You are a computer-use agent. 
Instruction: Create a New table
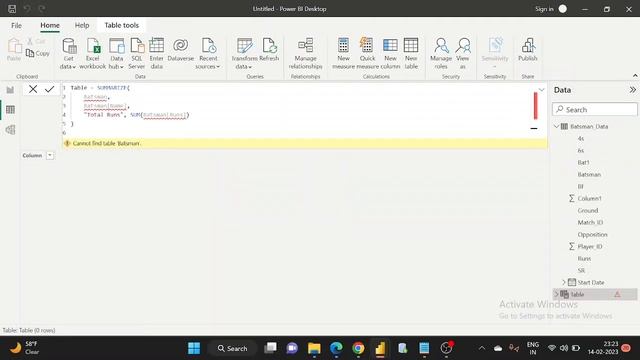coord(411,53)
